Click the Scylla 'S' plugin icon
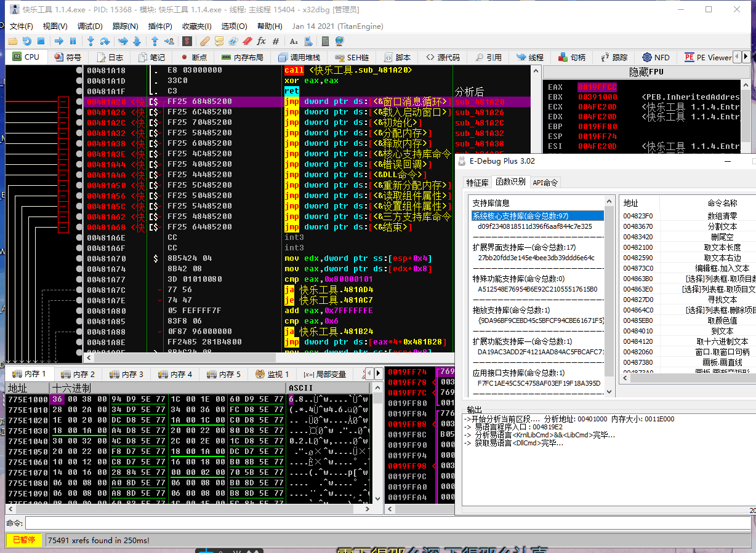Screen dimensions: 756x553 pos(187,41)
